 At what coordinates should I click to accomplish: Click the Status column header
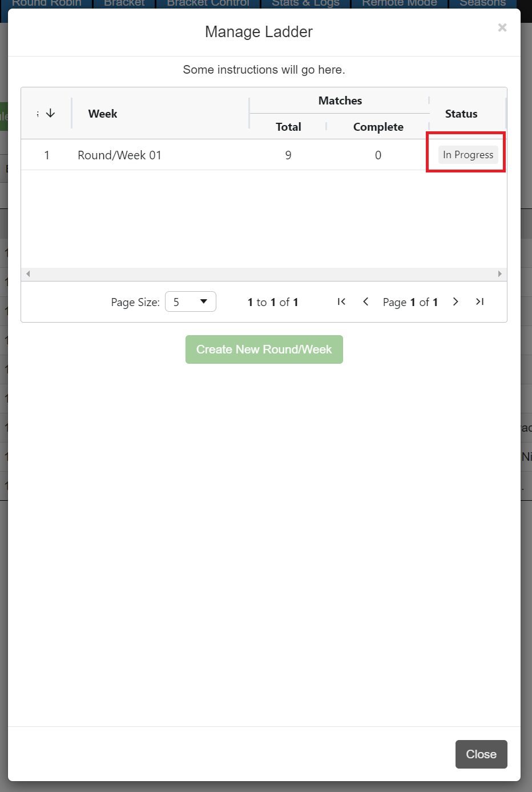461,114
